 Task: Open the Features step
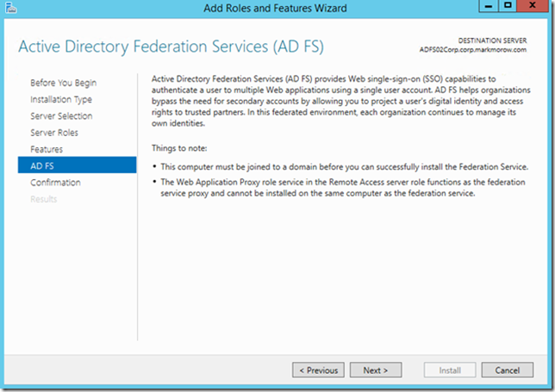point(47,149)
